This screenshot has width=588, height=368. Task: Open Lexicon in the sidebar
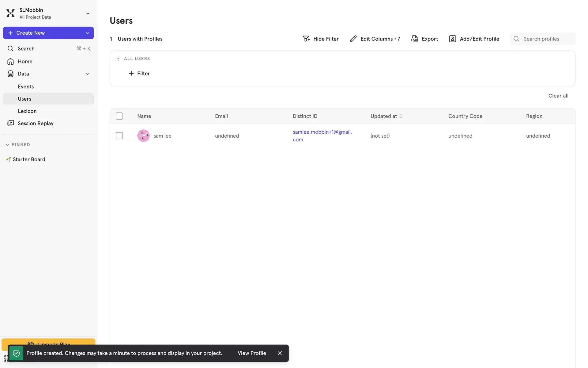pos(27,111)
